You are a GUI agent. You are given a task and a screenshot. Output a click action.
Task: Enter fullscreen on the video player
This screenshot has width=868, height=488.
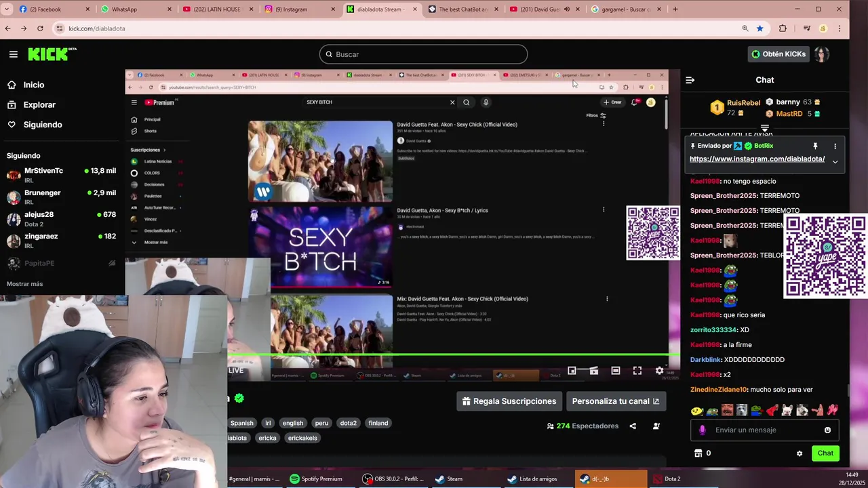click(637, 371)
